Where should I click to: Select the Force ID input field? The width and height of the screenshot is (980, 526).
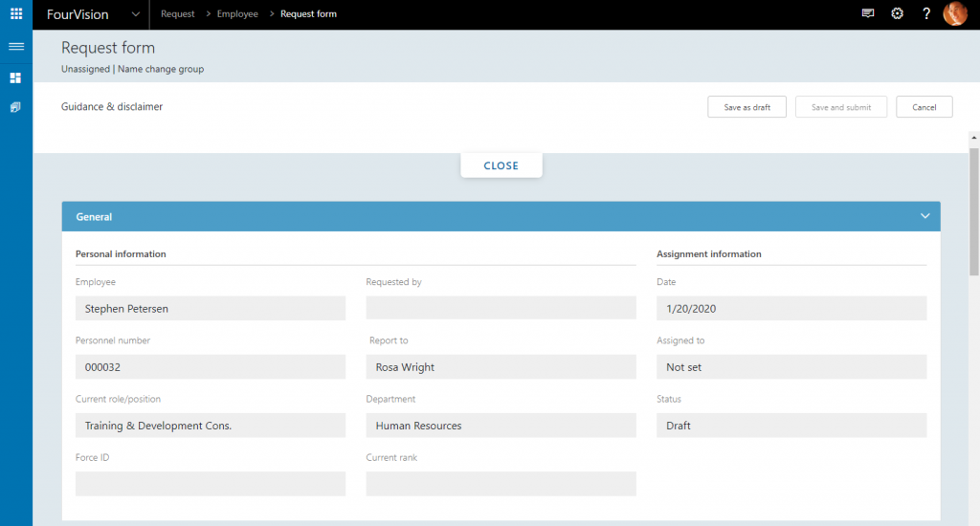pyautogui.click(x=210, y=484)
